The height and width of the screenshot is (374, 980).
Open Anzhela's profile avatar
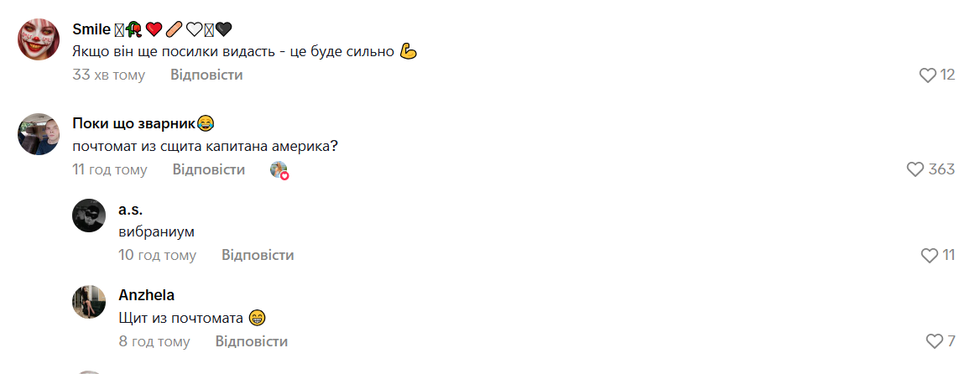89,302
